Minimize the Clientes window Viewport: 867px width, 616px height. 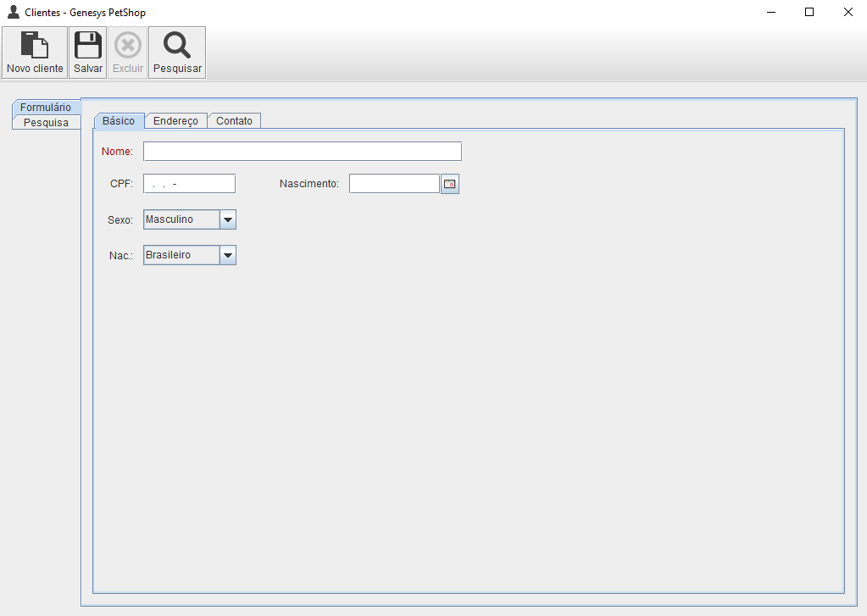click(x=771, y=13)
